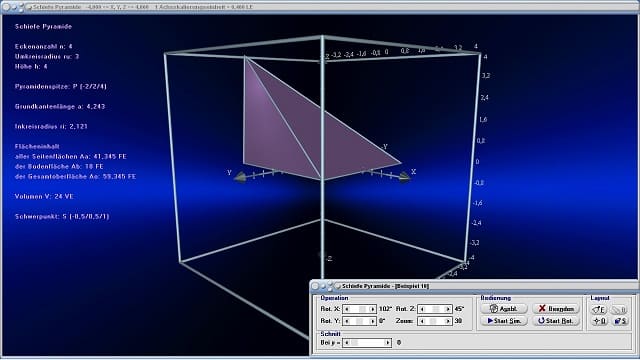Click the Rot. Z scrollbar thumb
This screenshot has width=640, height=360.
pos(436,309)
